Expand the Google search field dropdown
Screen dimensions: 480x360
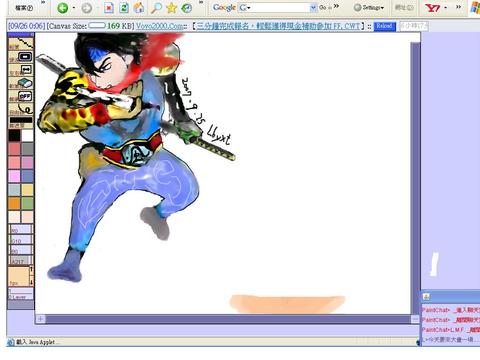[x=314, y=7]
